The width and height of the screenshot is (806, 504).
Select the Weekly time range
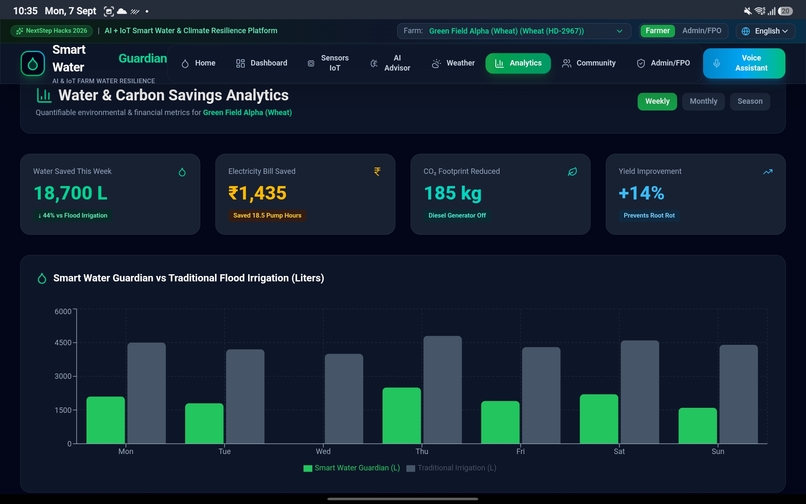pos(657,101)
